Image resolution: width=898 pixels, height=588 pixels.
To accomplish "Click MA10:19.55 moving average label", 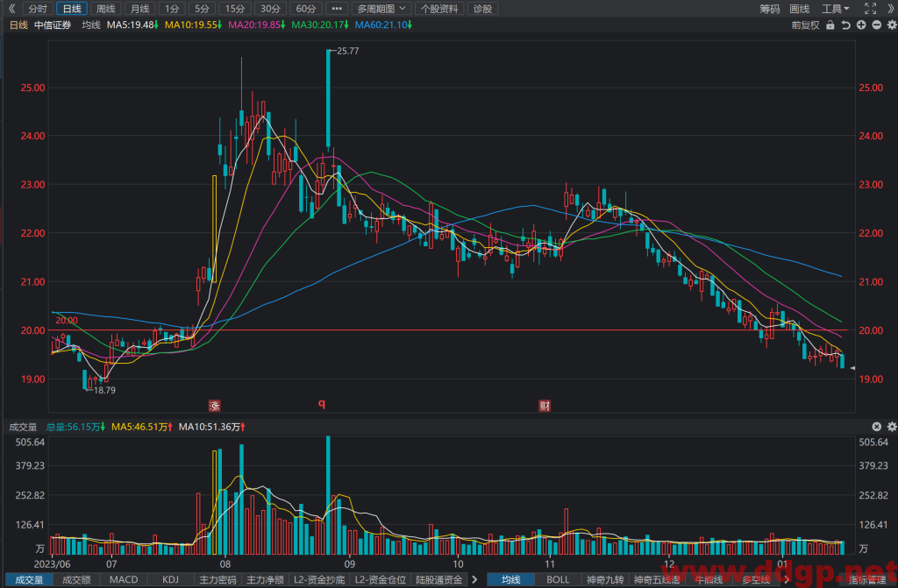I will 193,25.
